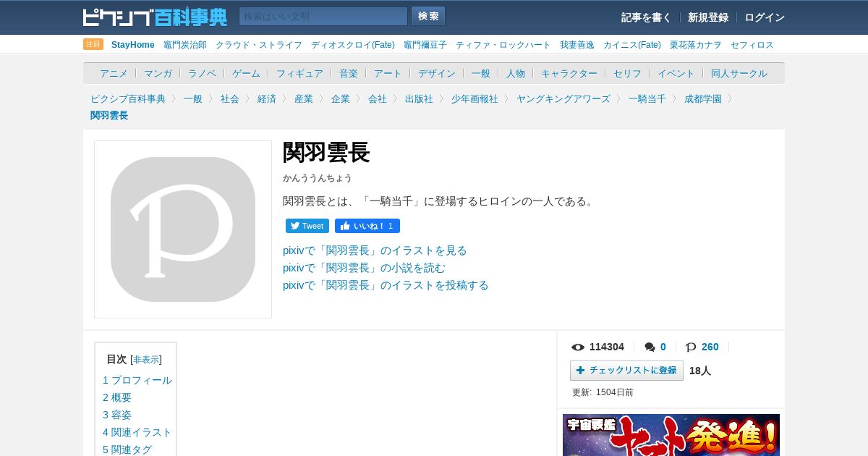
Task: Click the eye view count icon
Action: [578, 347]
